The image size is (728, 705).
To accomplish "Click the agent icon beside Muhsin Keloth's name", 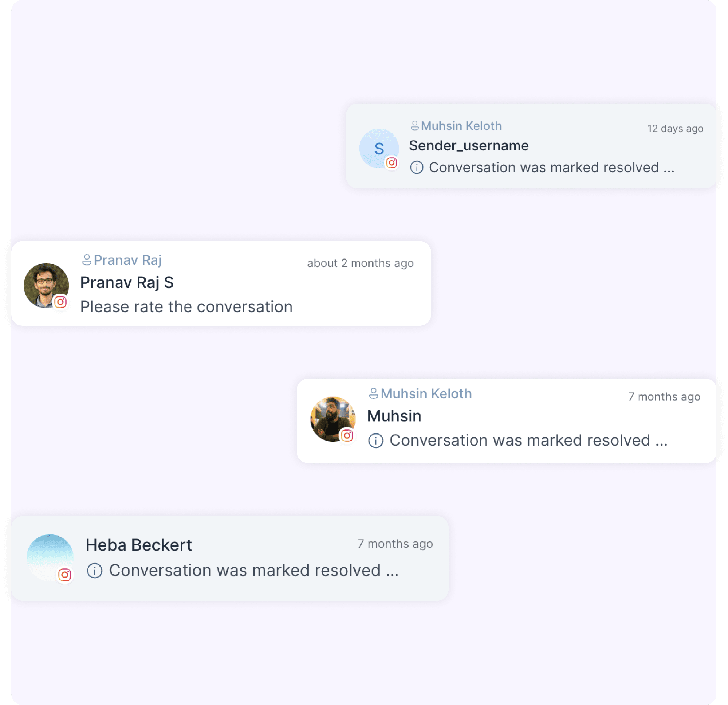I will coord(374,394).
